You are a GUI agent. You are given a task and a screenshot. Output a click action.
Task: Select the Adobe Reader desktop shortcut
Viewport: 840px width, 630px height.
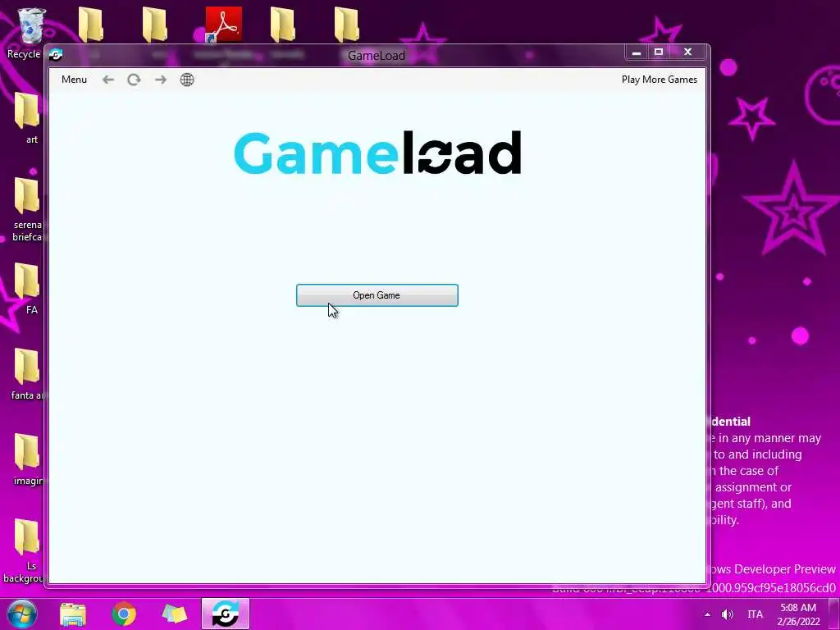point(224,25)
